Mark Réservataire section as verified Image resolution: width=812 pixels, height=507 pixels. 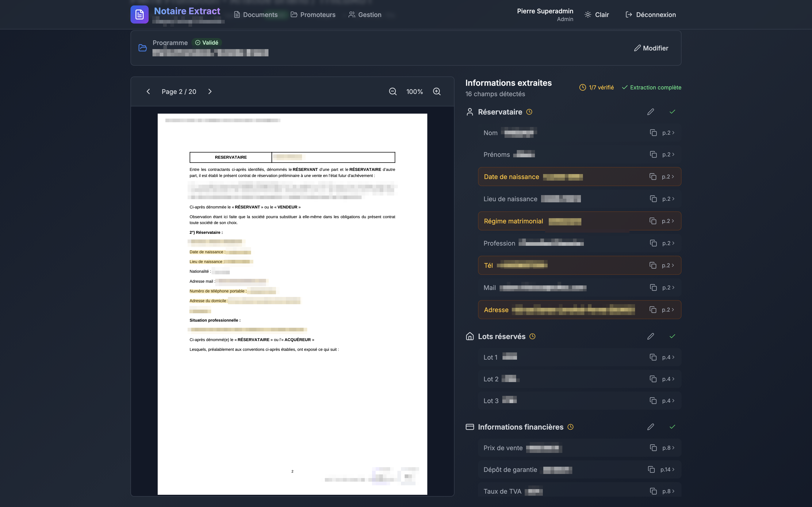coord(672,112)
